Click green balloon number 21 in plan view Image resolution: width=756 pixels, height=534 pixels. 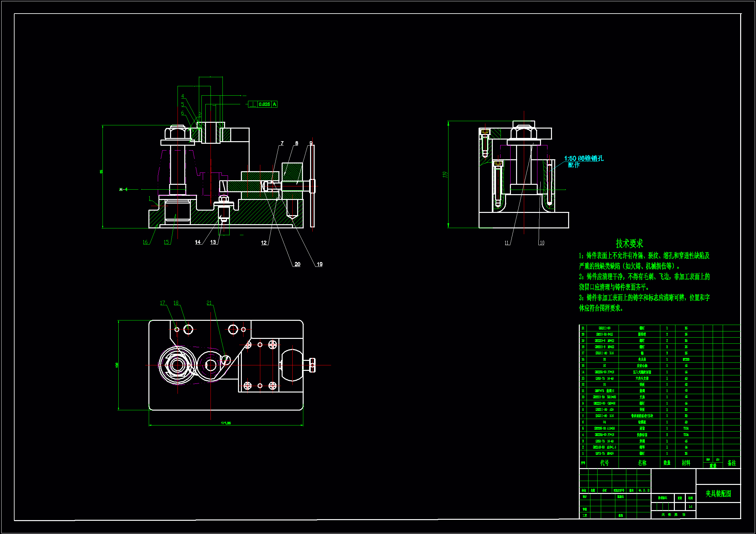coord(209,303)
